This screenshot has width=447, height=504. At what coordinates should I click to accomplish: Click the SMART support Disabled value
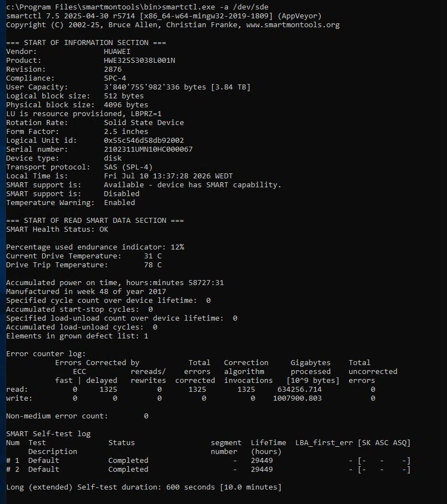pos(122,193)
